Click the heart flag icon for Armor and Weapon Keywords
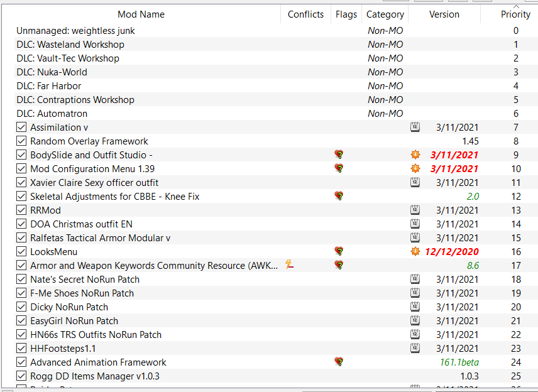Screen dimensions: 538x392 click(339, 265)
